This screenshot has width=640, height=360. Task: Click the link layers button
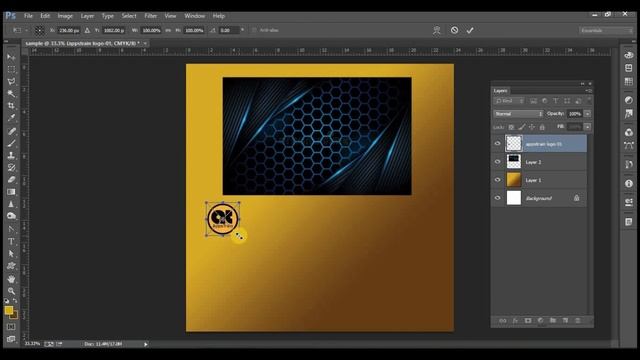point(502,321)
